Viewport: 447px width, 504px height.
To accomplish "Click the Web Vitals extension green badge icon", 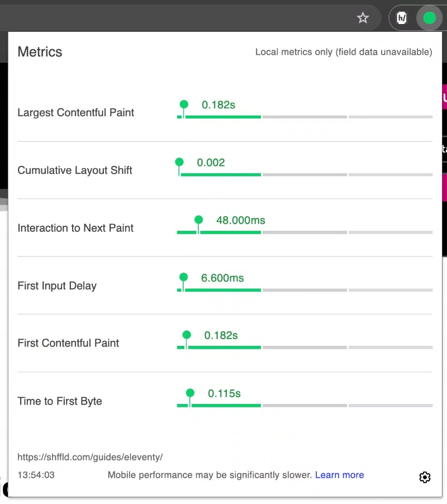I will [429, 18].
